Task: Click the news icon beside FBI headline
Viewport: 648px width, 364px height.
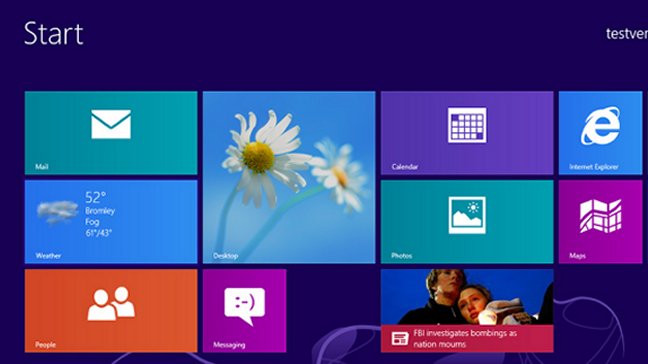Action: (x=400, y=338)
